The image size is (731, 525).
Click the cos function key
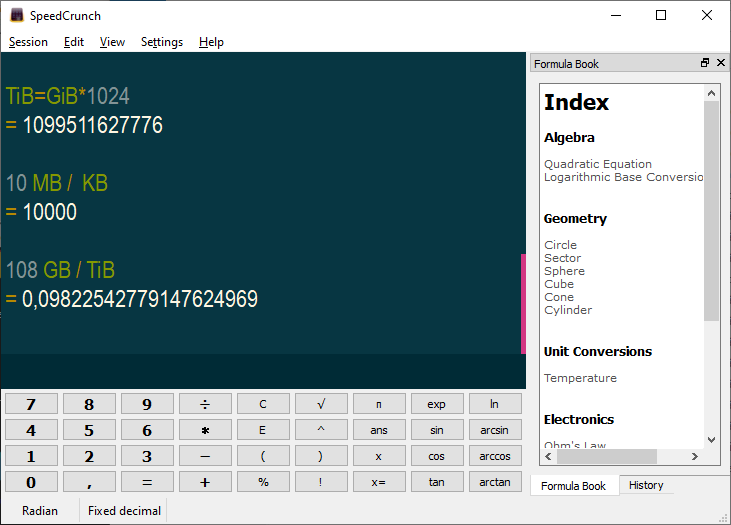click(437, 456)
